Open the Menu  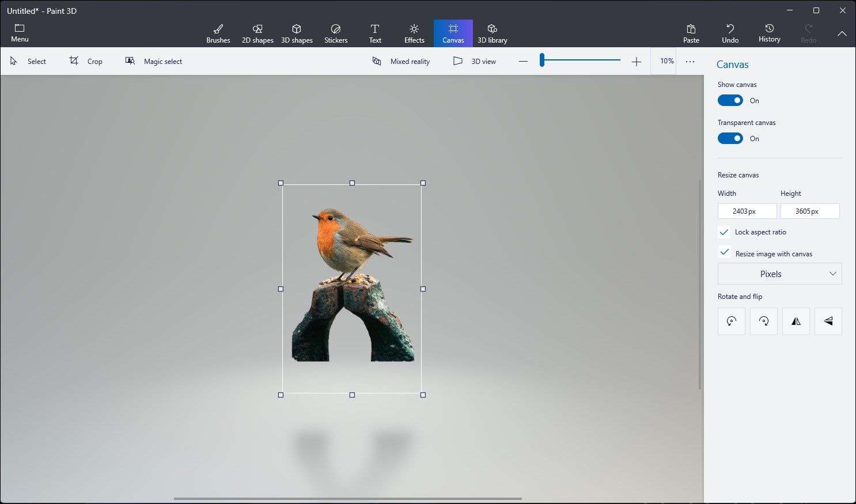tap(20, 33)
